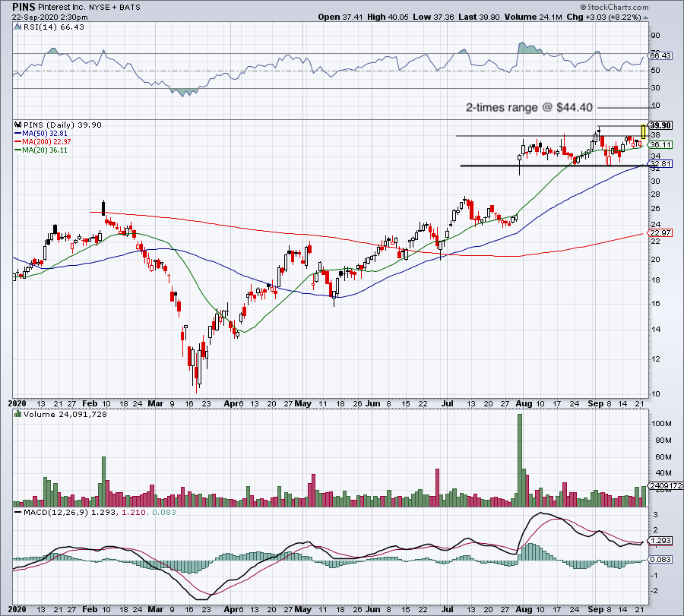Click the Volume 24.1M header value
The width and height of the screenshot is (684, 616).
[533, 17]
